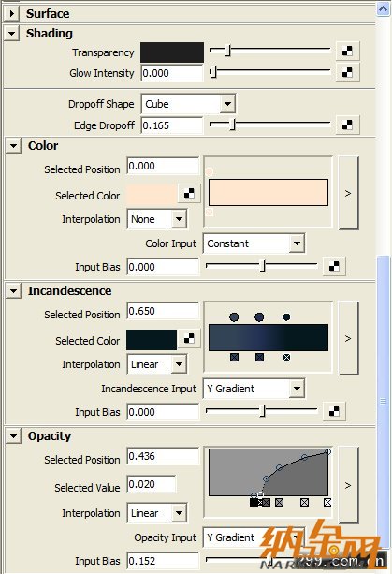
Task: Click the Glow Intensity map checker button
Action: click(x=347, y=72)
